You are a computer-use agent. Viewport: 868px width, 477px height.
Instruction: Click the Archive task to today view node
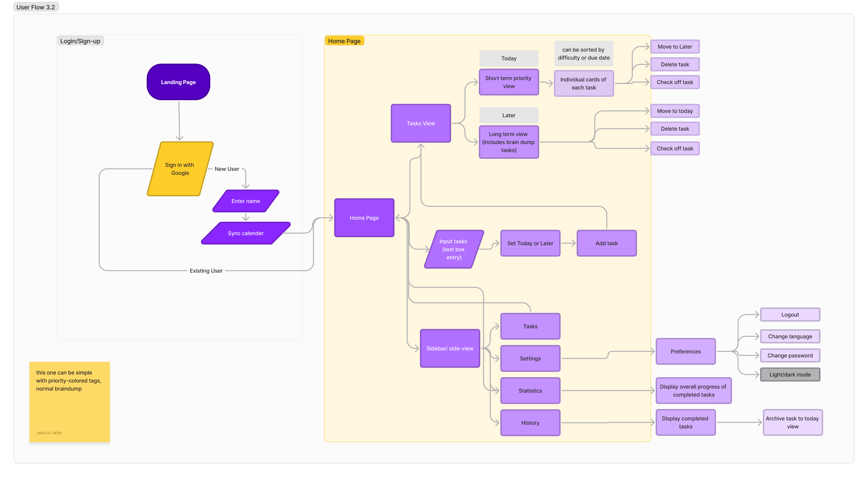[x=792, y=422]
